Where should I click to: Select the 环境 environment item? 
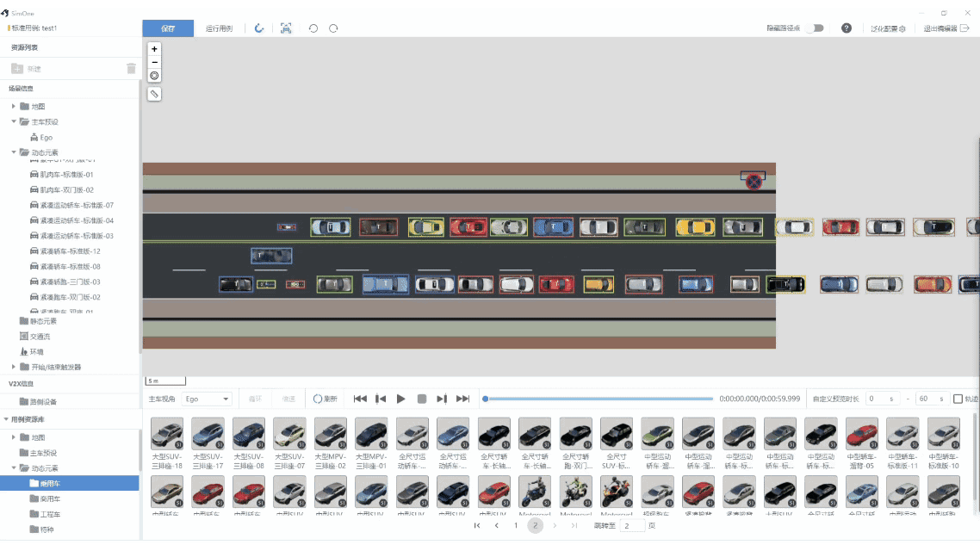click(x=32, y=352)
